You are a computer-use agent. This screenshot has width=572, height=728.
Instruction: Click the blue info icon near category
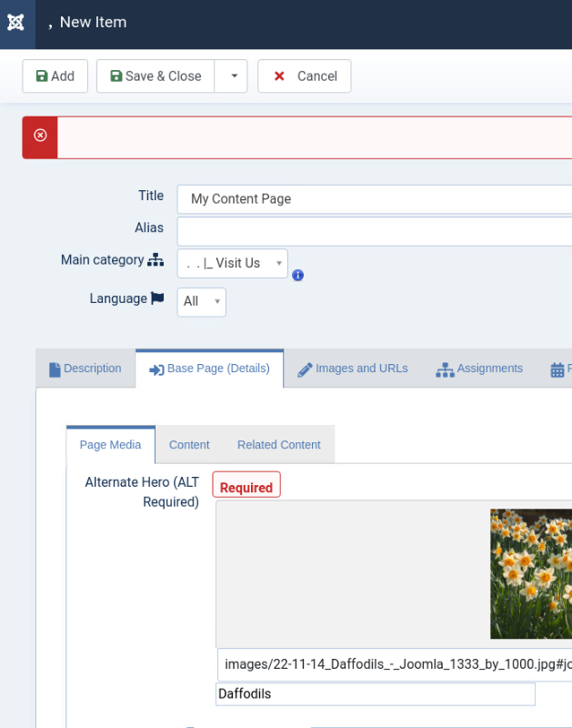click(298, 276)
